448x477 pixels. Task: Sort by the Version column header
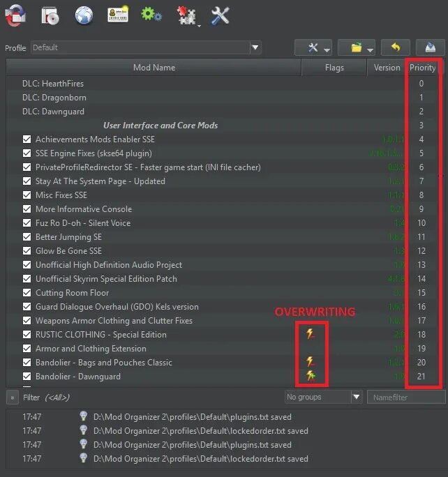coord(387,67)
